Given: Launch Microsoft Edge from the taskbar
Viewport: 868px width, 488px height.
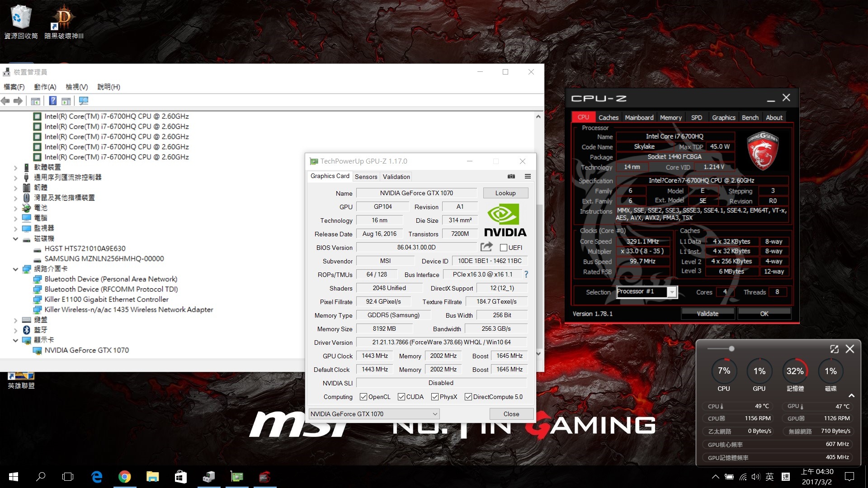Looking at the screenshot, I should coord(97,477).
